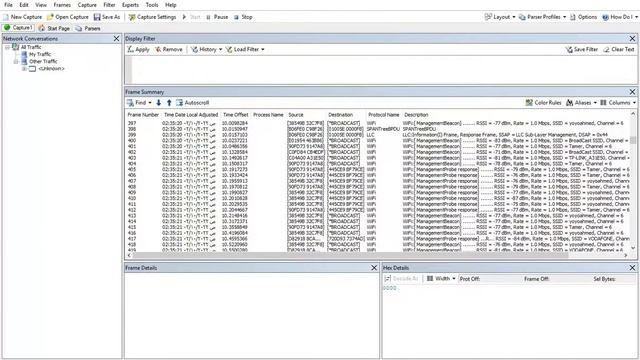
Task: Click Frame Summary horizontal scrollbar
Action: point(351,255)
